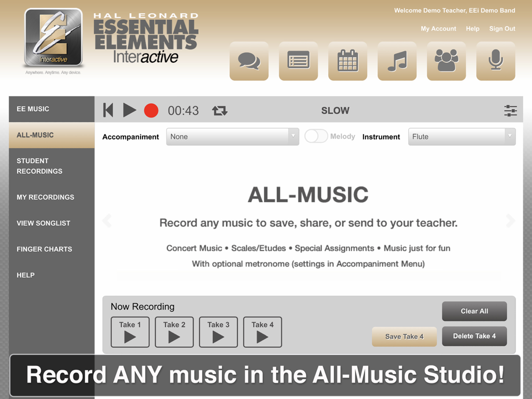Play Take 1 recording
The height and width of the screenshot is (399, 532).
click(130, 332)
